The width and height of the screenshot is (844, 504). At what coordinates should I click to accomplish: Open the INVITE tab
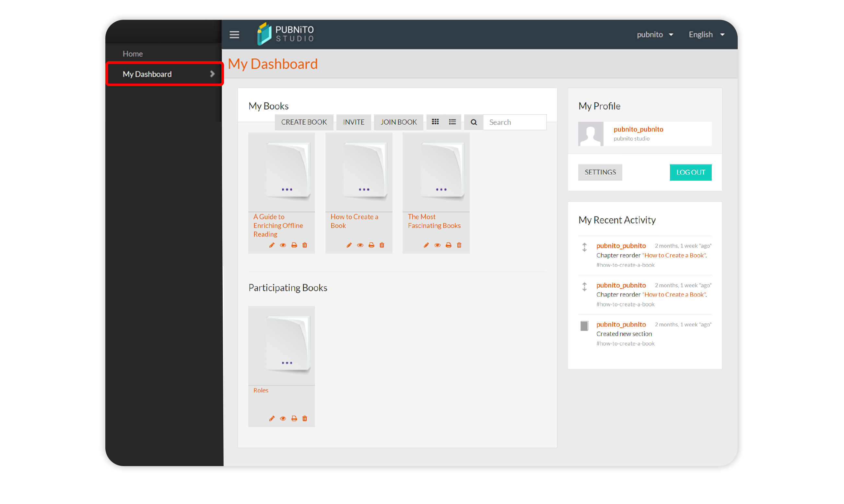click(x=354, y=122)
